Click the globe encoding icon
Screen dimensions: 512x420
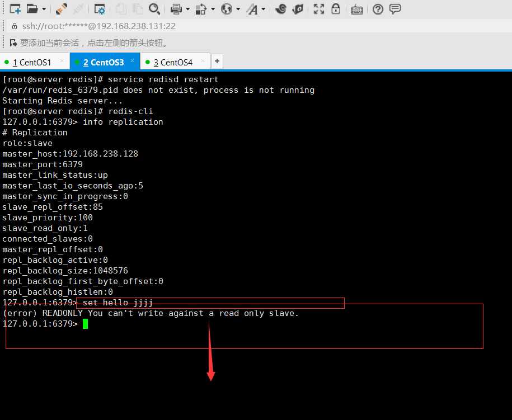pos(226,9)
